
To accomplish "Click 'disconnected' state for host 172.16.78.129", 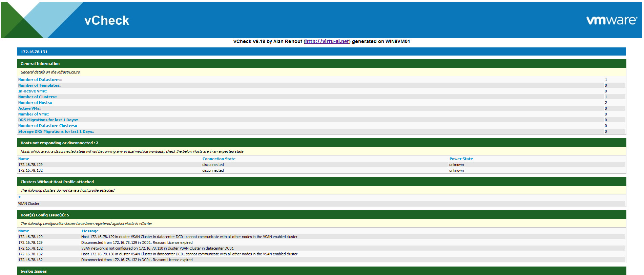I will (213, 165).
